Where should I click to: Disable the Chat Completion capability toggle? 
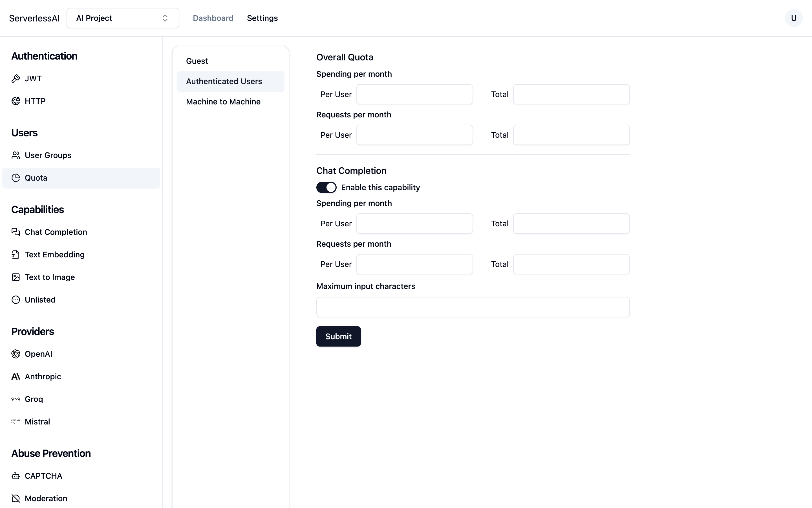[x=326, y=187]
